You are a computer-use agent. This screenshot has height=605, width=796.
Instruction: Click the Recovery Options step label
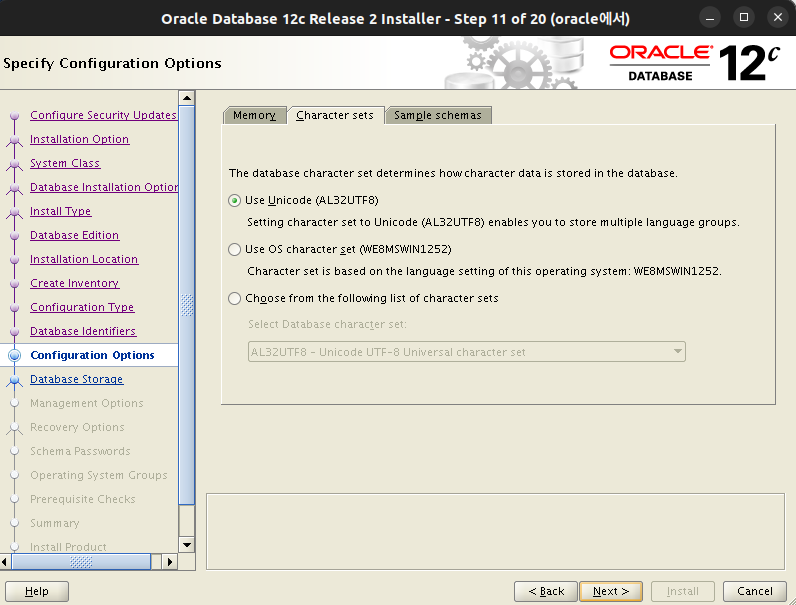(x=77, y=427)
